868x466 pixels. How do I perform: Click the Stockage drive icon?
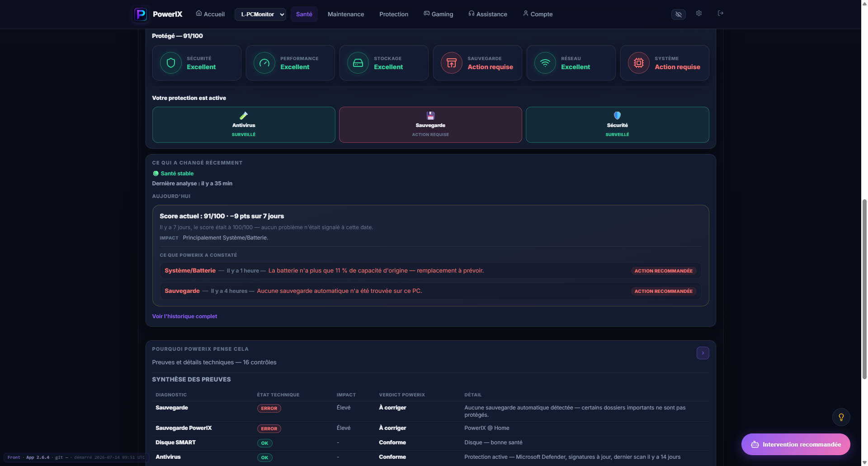[x=358, y=63]
